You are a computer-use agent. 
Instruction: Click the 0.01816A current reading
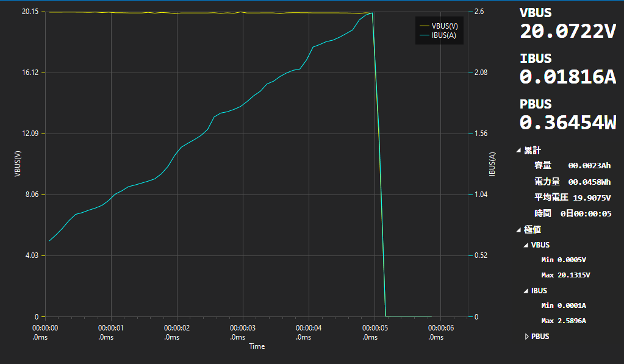tap(567, 77)
